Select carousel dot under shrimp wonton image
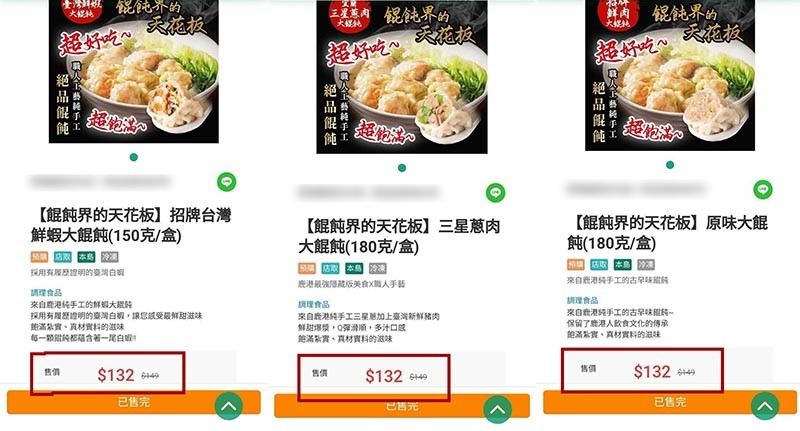 [134, 157]
